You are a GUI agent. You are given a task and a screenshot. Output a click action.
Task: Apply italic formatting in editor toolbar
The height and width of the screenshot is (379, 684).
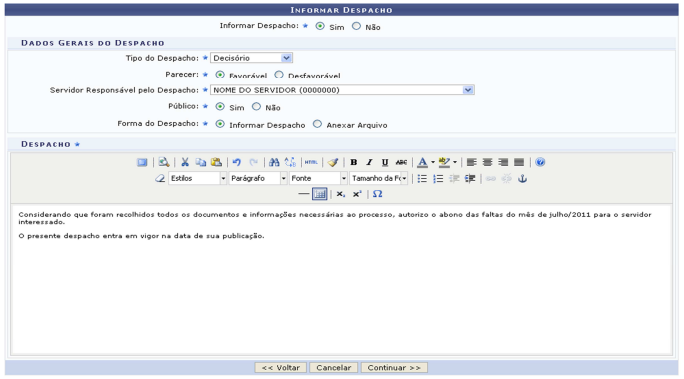coord(369,162)
